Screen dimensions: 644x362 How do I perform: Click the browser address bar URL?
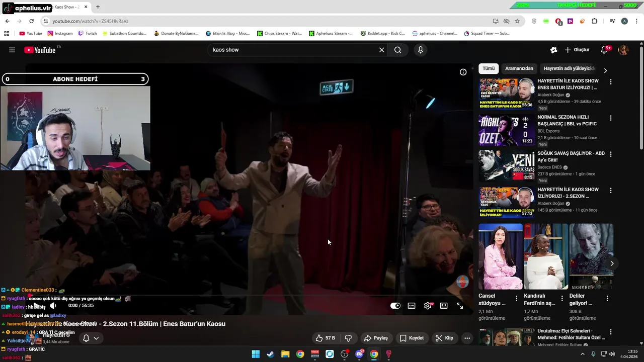(91, 21)
